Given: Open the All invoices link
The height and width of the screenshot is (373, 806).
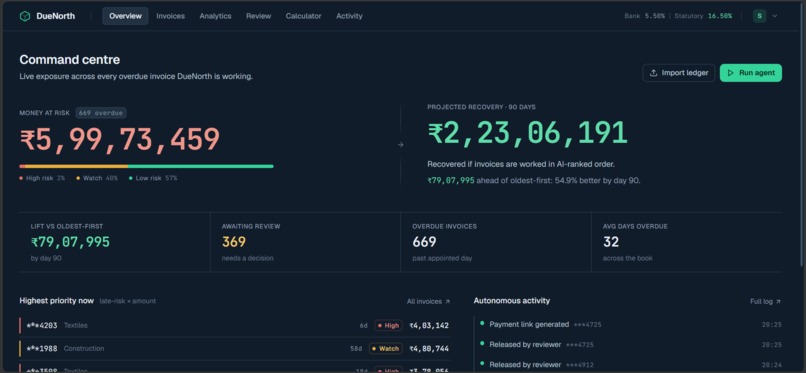Looking at the screenshot, I should 428,302.
